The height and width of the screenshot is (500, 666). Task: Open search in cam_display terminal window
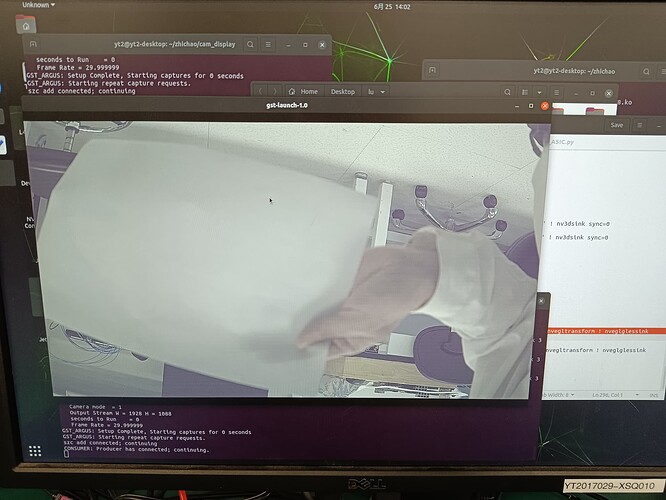tap(250, 44)
